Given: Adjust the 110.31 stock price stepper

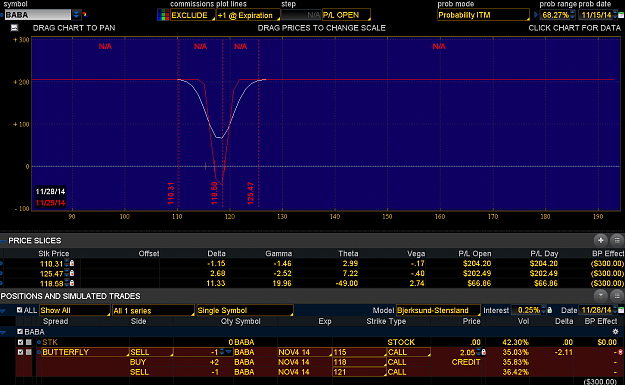Looking at the screenshot, I should 67,263.
